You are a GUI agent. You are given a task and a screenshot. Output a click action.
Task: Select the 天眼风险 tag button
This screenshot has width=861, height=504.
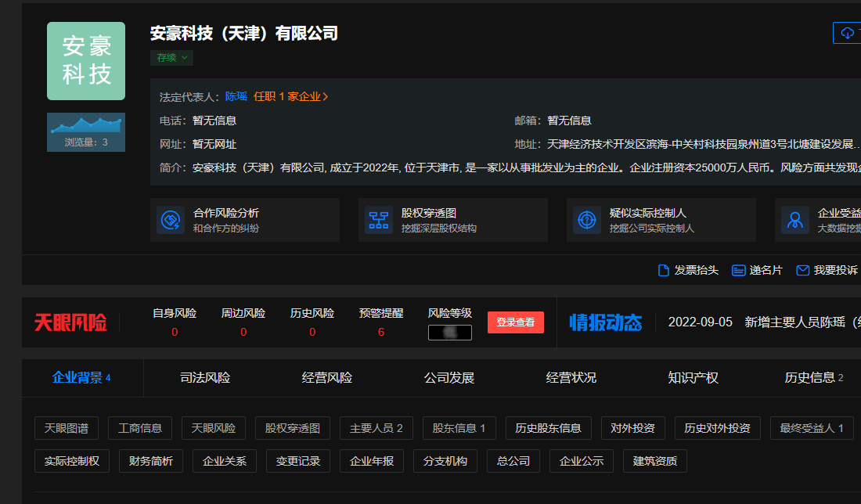[x=214, y=428]
